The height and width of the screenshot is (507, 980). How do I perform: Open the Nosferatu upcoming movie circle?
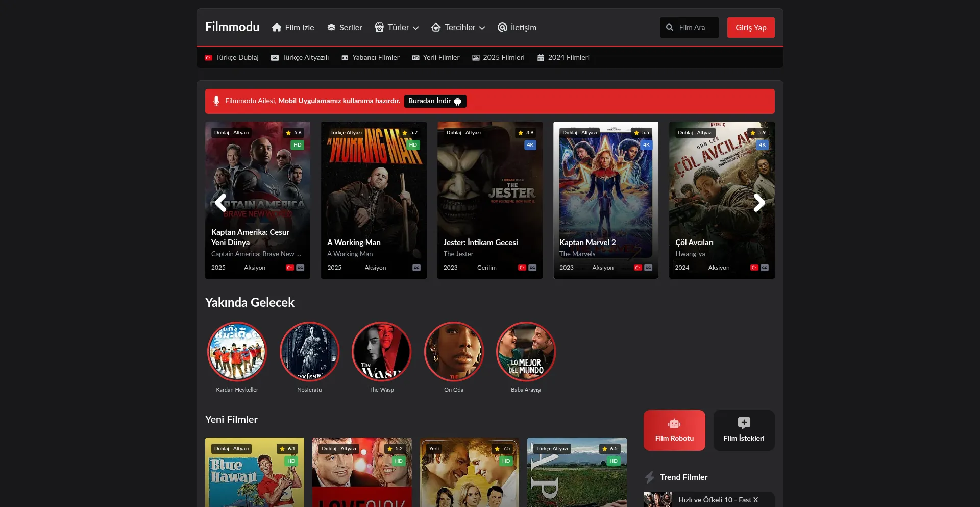309,352
